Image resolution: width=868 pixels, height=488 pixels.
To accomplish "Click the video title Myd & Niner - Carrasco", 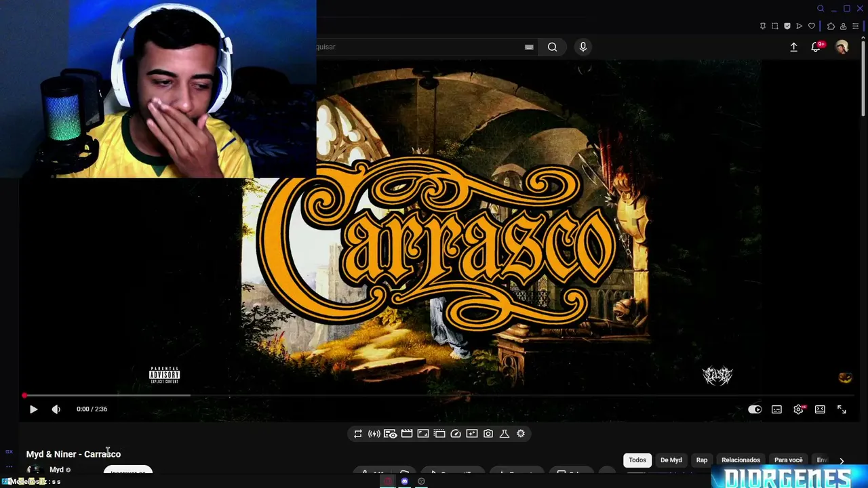I will click(x=73, y=454).
